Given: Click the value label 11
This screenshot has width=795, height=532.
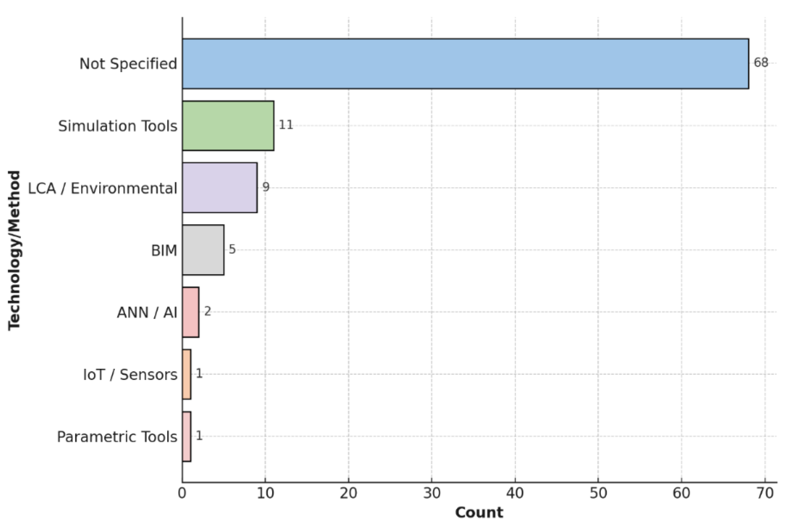Looking at the screenshot, I should click(286, 125).
